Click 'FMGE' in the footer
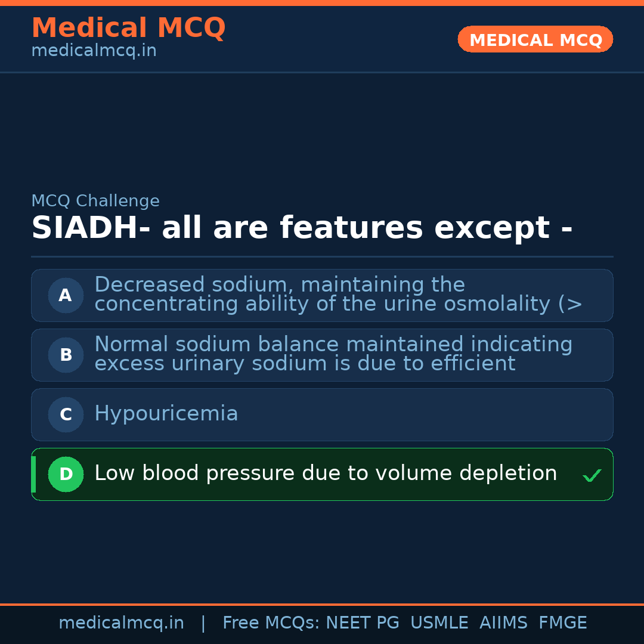The image size is (644, 644). (x=563, y=623)
